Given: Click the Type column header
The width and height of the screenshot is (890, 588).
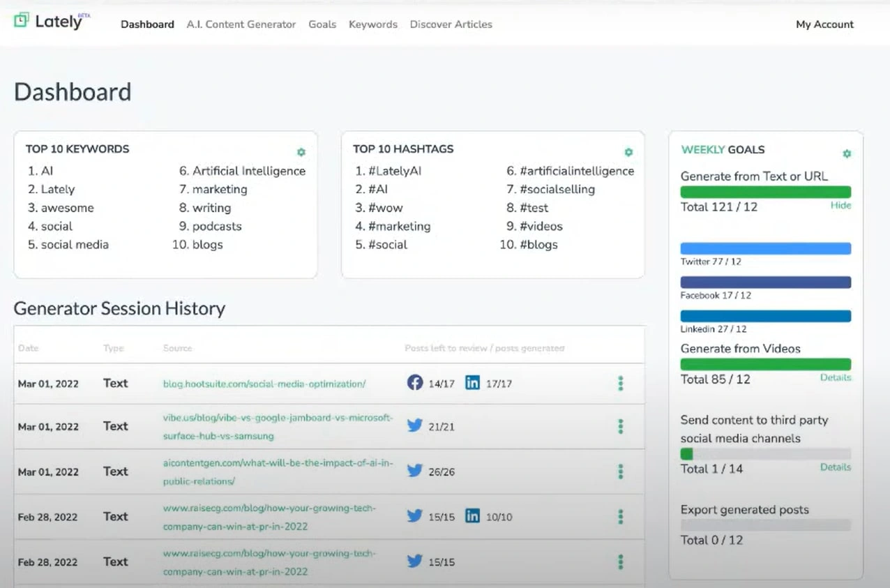Looking at the screenshot, I should [113, 348].
